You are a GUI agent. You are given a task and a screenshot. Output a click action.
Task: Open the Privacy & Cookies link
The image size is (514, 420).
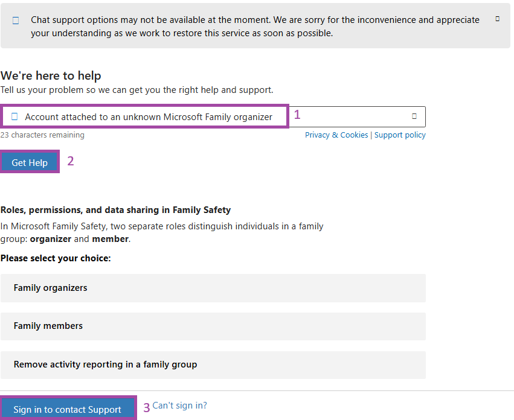tap(336, 135)
